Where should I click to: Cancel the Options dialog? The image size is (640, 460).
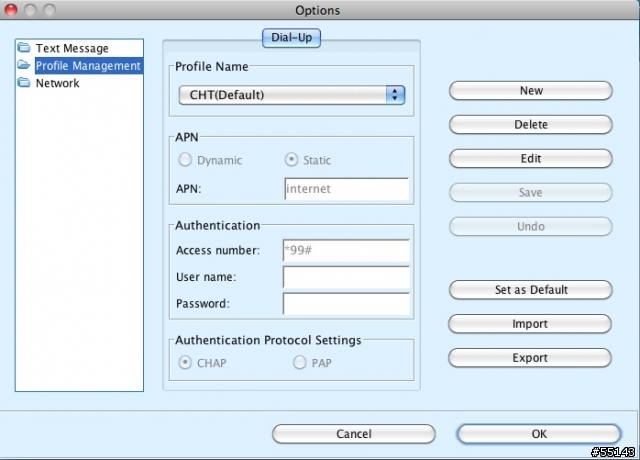click(x=353, y=433)
